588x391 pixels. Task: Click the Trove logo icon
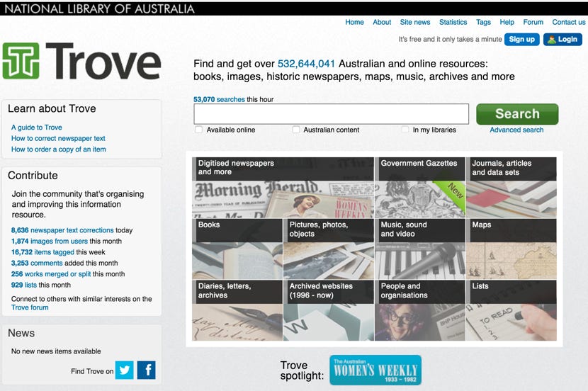pos(21,61)
